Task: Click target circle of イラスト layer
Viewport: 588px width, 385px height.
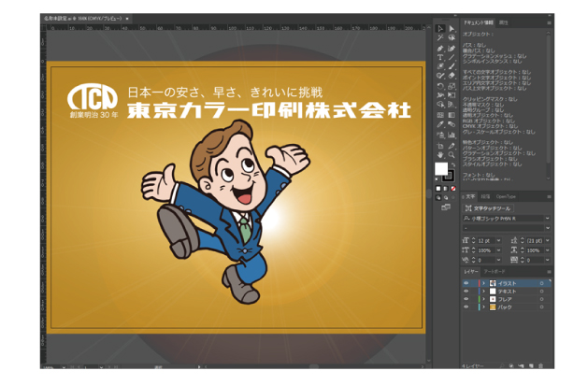Action: tap(541, 283)
